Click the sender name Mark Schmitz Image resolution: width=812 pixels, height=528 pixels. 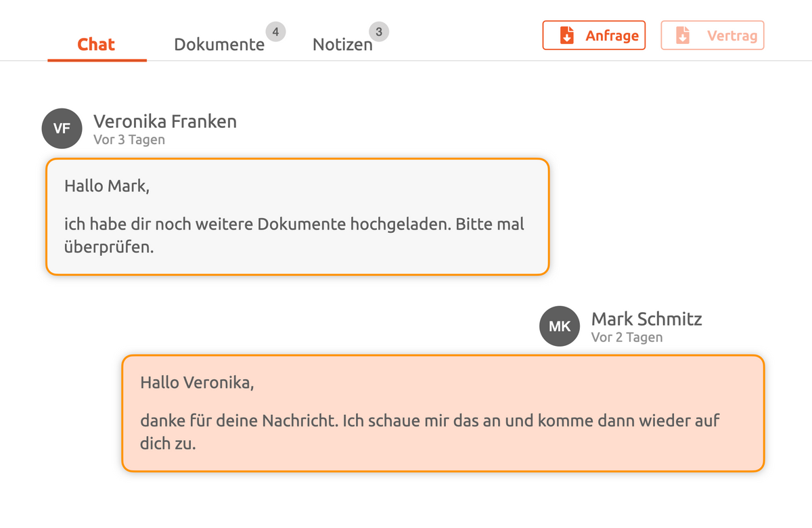click(646, 319)
